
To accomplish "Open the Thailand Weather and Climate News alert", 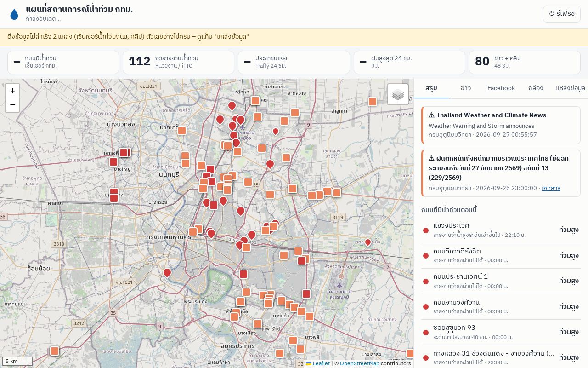I will click(501, 125).
